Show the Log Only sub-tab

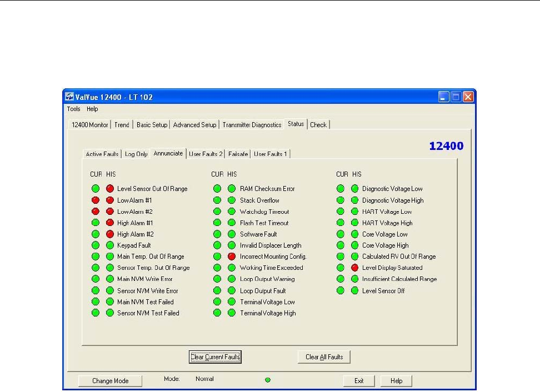(x=136, y=154)
